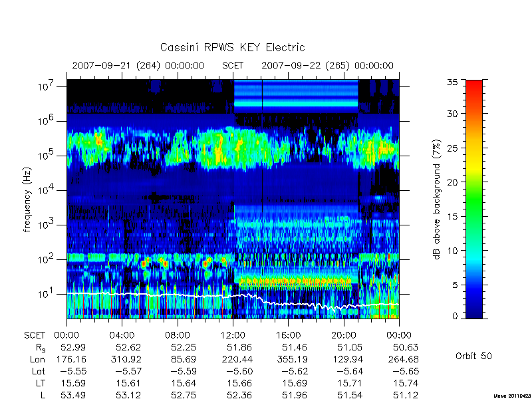Screen dimensions: 532x399
Task: Click the Rs value 52.99
Action: [x=73, y=347]
